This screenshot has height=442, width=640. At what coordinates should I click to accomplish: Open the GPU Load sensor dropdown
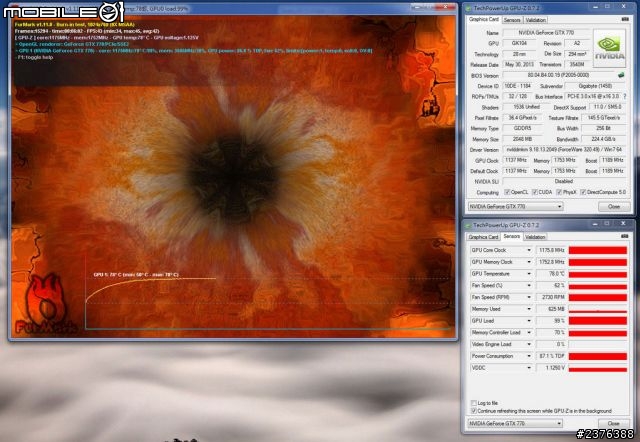[529, 321]
